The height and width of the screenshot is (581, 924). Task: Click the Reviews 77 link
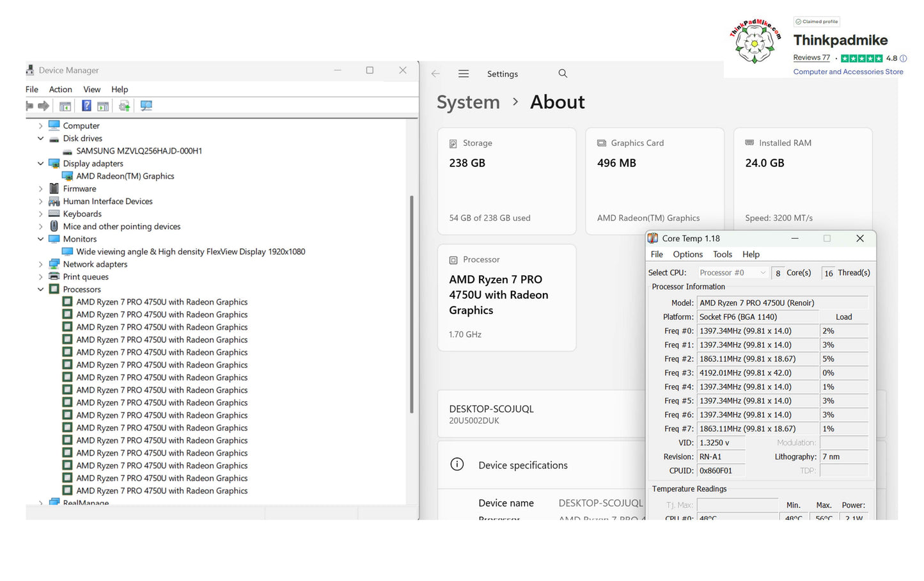811,58
